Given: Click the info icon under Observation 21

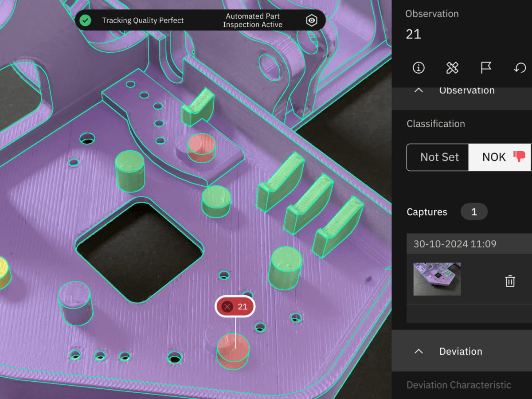Looking at the screenshot, I should click(419, 68).
